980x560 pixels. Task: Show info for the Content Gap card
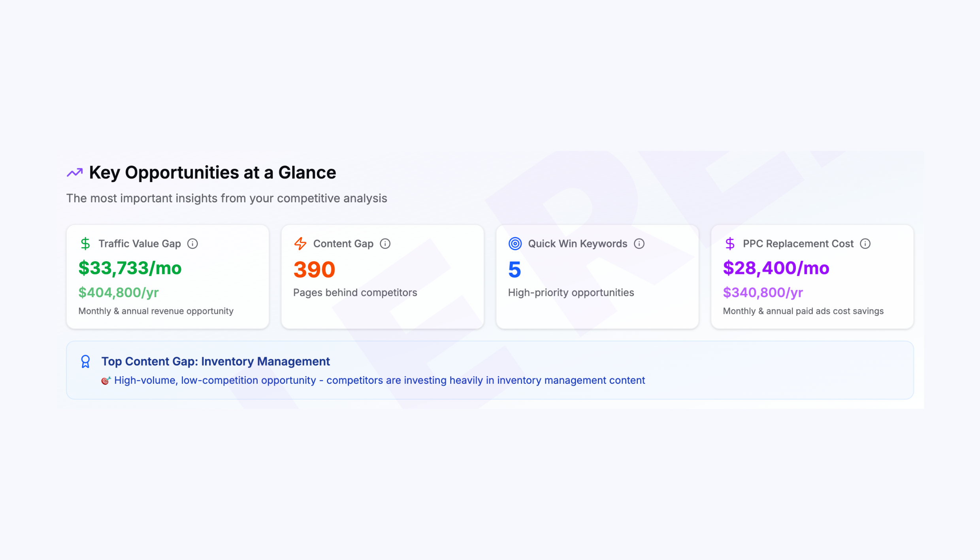385,243
